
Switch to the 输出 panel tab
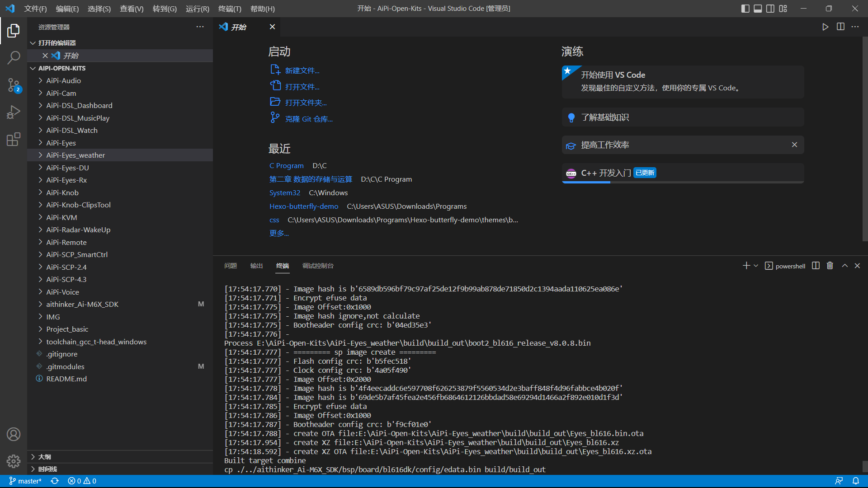256,266
